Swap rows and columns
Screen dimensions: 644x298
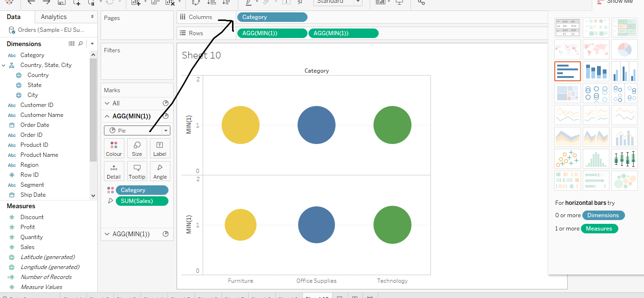[x=196, y=3]
